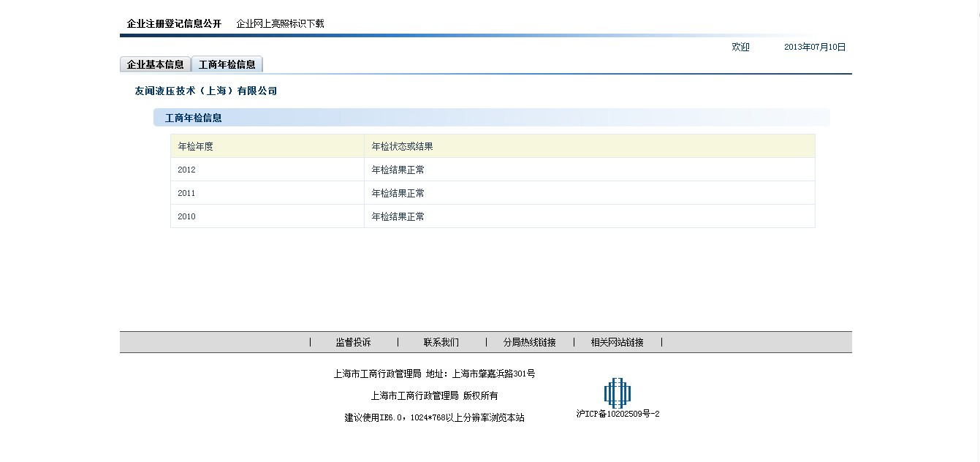Click 年检结果正常 in the 2010 row
Viewport: 980px width, 462px height.
click(398, 216)
